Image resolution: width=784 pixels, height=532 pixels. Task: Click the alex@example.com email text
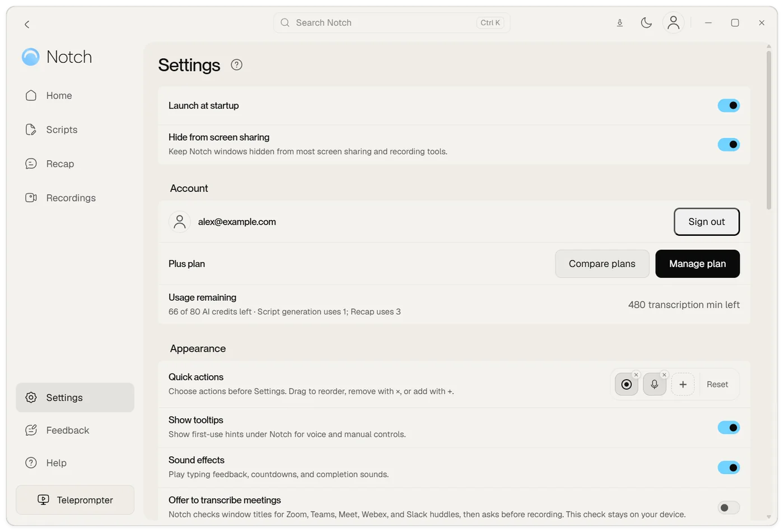point(237,222)
